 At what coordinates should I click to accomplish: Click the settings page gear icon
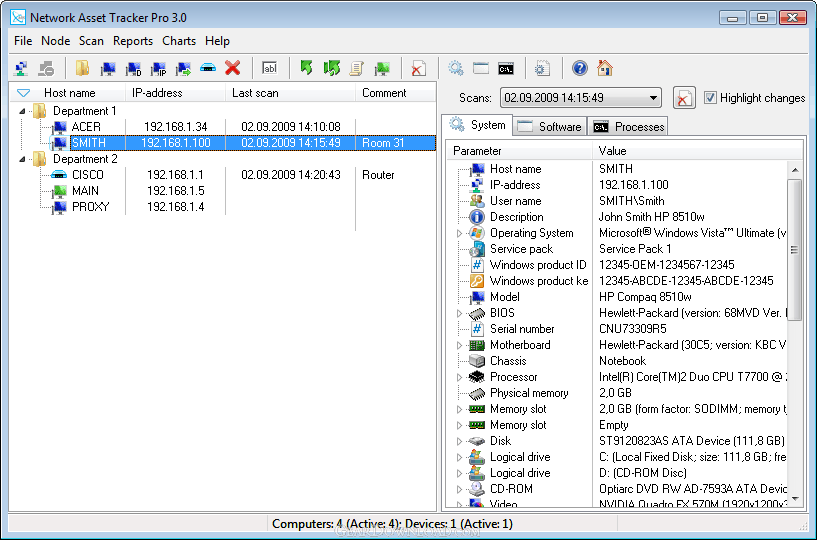pos(542,68)
